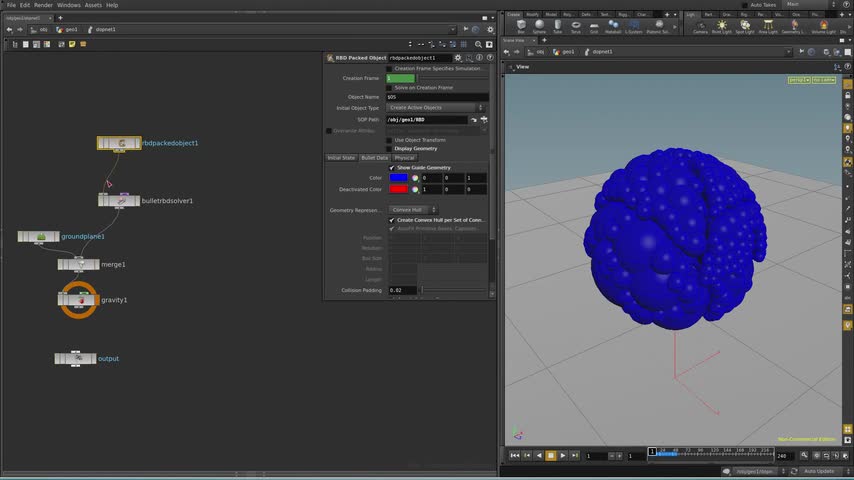The height and width of the screenshot is (480, 854).
Task: Toggle Solve on Creation Frame checkbox
Action: click(390, 87)
